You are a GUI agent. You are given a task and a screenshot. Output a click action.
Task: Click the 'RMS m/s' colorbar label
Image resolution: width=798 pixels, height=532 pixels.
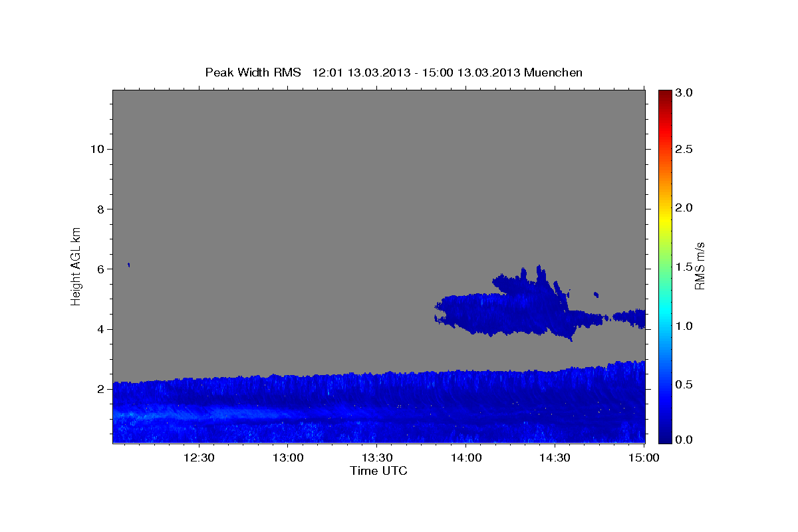699,267
